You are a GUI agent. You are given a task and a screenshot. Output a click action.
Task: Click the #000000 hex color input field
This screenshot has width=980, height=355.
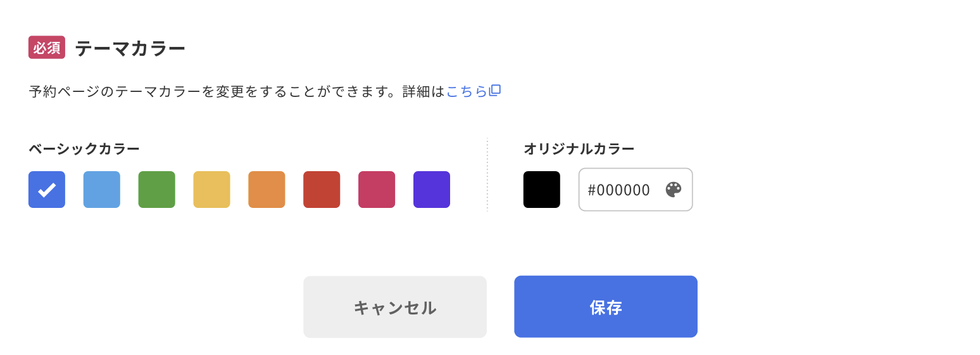[619, 190]
